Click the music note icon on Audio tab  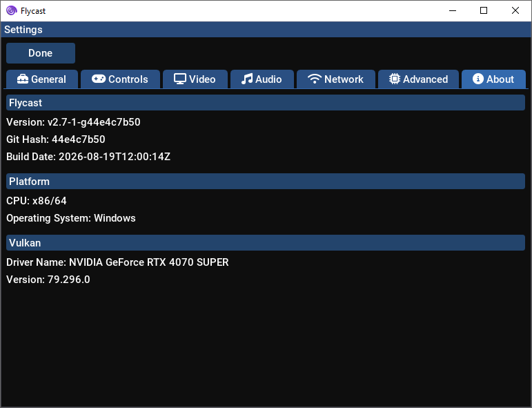pos(247,79)
